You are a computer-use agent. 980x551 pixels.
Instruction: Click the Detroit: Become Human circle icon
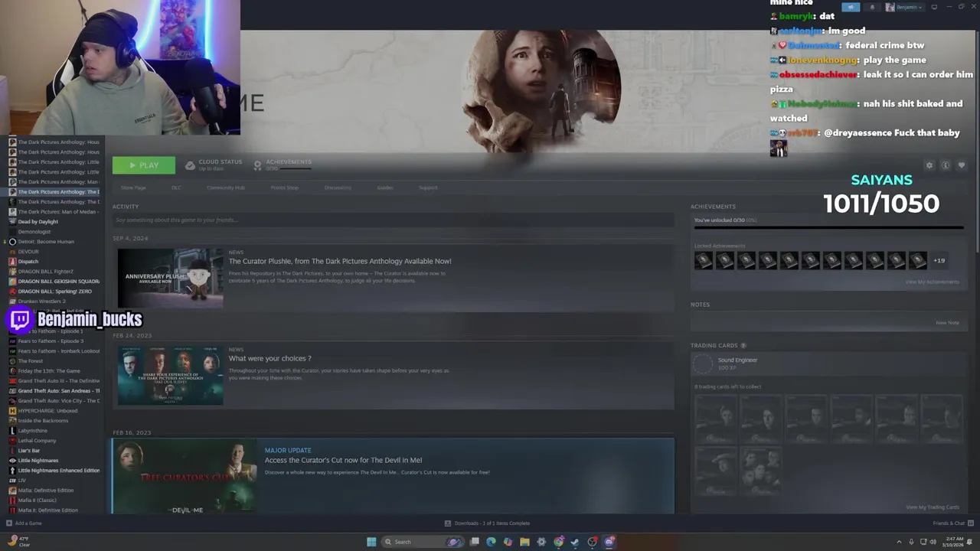click(x=12, y=242)
